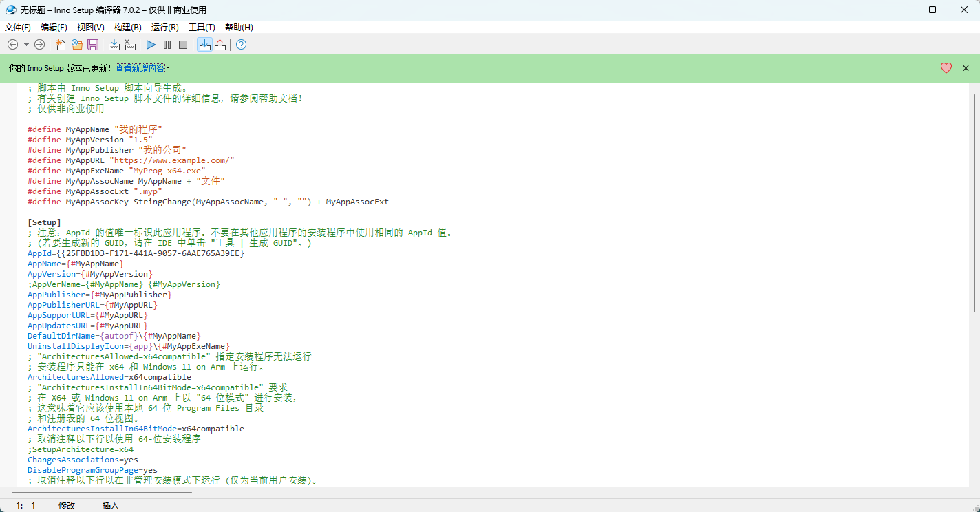Viewport: 980px width, 512px height.
Task: Open the 查看新增内容 link
Action: tap(140, 68)
